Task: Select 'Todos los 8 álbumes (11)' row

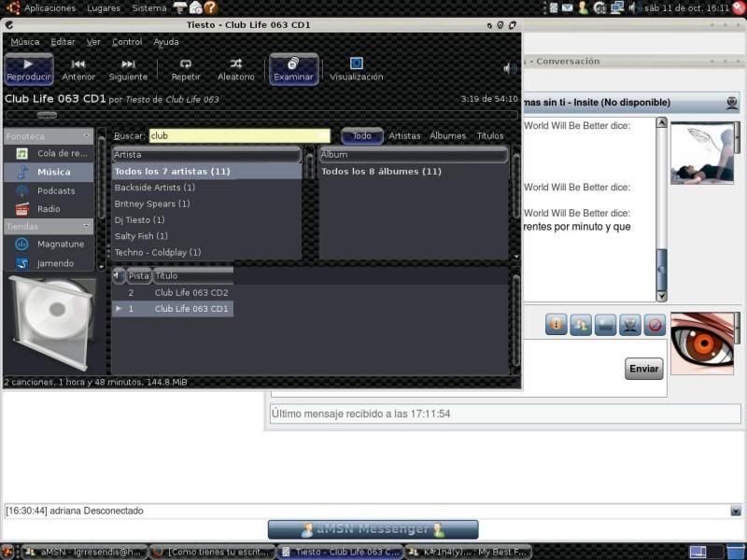Action: [414, 172]
